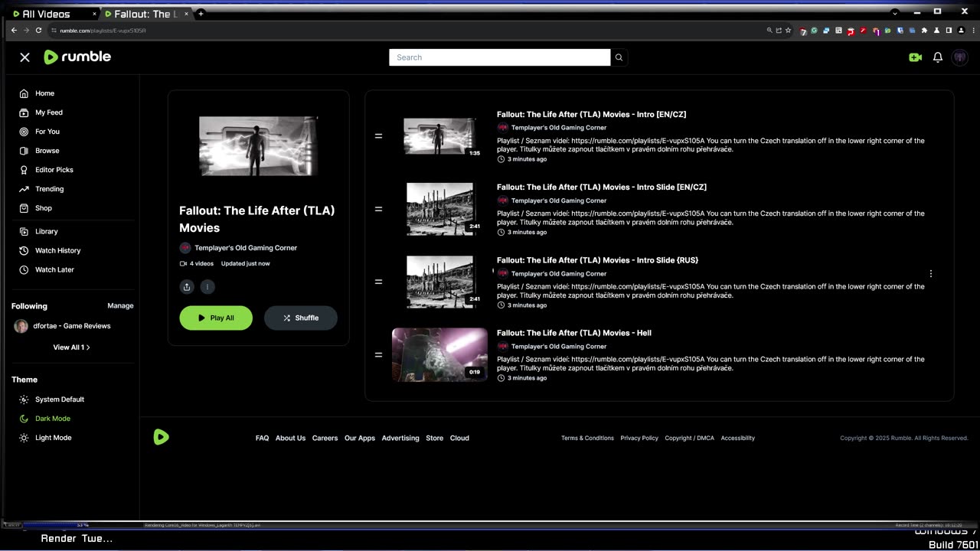Viewport: 980px width, 551px height.
Task: Close the sidebar menu with the X icon
Action: [24, 57]
